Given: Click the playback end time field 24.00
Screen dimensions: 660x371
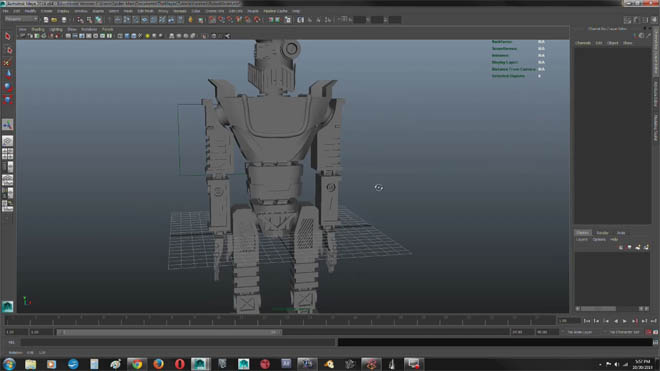Looking at the screenshot, I should 522,332.
